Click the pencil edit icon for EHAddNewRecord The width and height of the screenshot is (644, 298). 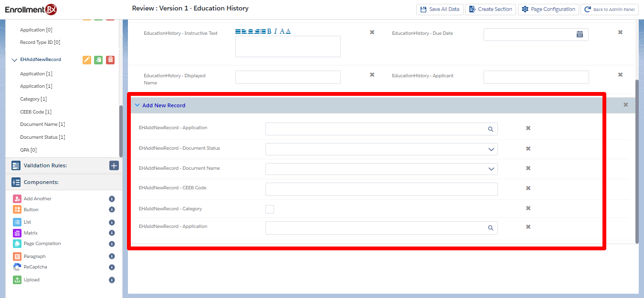(x=87, y=60)
